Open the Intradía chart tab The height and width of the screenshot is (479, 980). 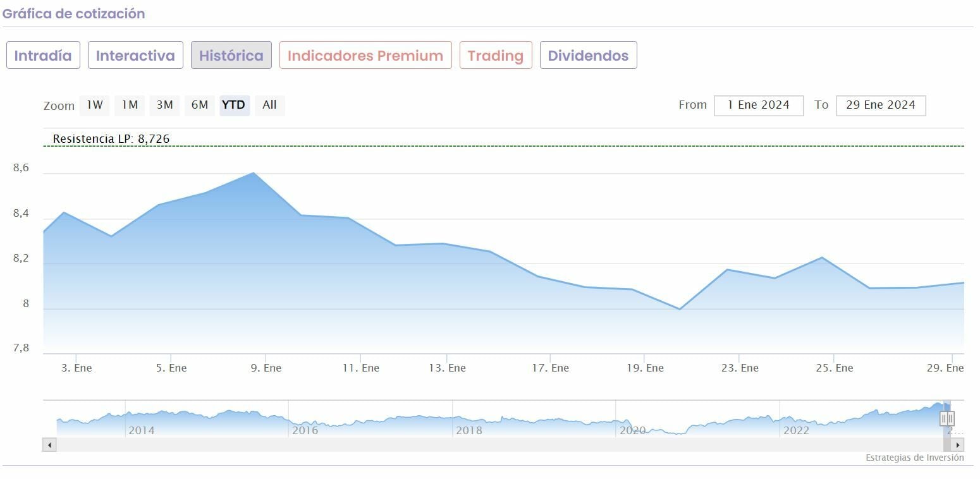pos(43,56)
